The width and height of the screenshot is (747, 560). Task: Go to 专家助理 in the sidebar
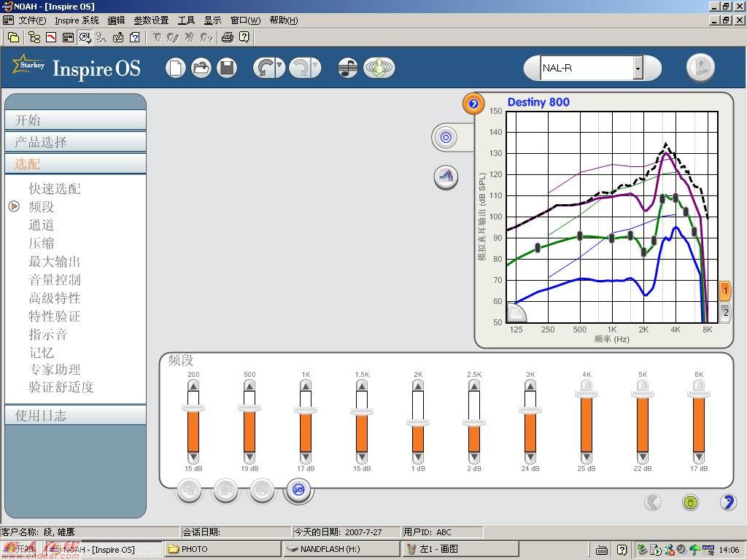pyautogui.click(x=55, y=370)
